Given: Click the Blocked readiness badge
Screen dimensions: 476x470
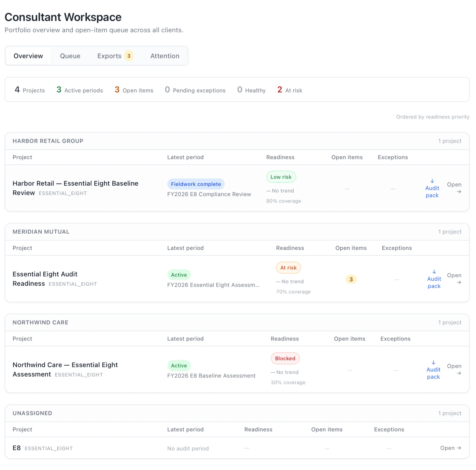Looking at the screenshot, I should tap(285, 358).
